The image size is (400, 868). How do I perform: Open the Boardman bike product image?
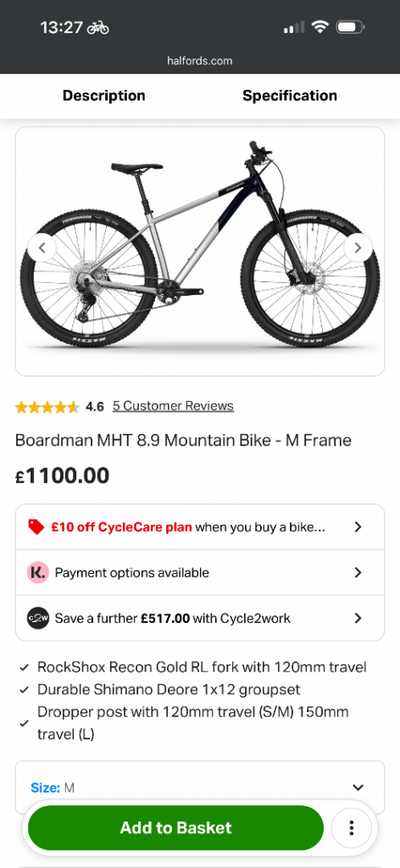[200, 251]
